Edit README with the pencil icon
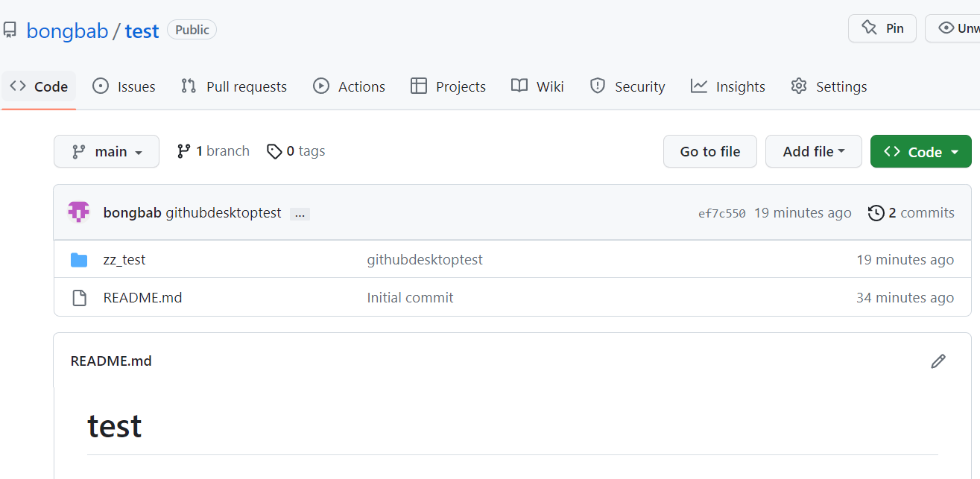The height and width of the screenshot is (479, 980). click(x=938, y=361)
